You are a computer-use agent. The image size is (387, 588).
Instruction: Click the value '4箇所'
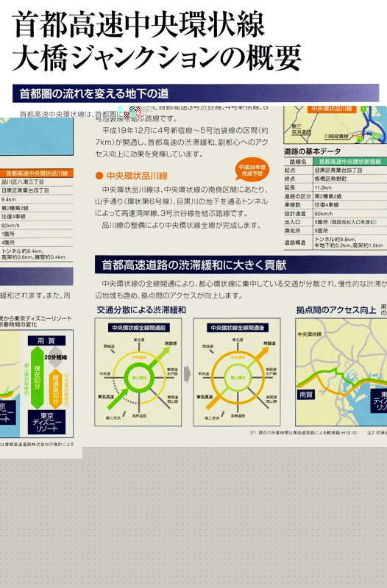[8, 243]
